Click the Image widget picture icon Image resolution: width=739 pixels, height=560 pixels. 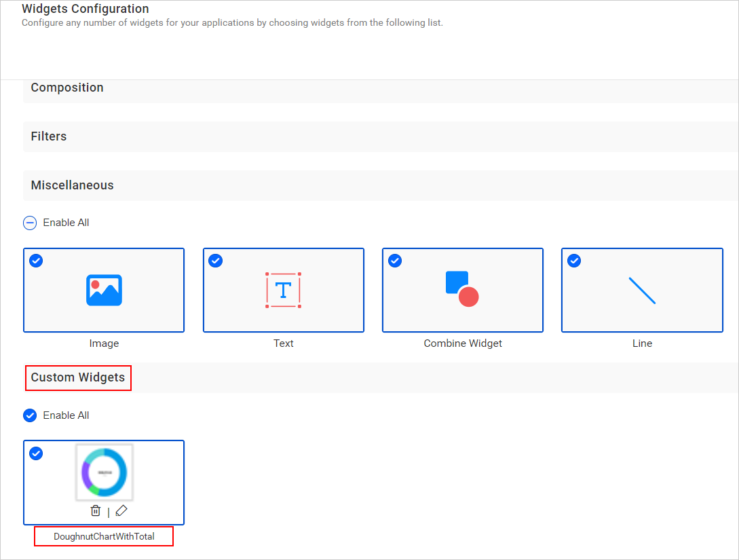pos(104,290)
